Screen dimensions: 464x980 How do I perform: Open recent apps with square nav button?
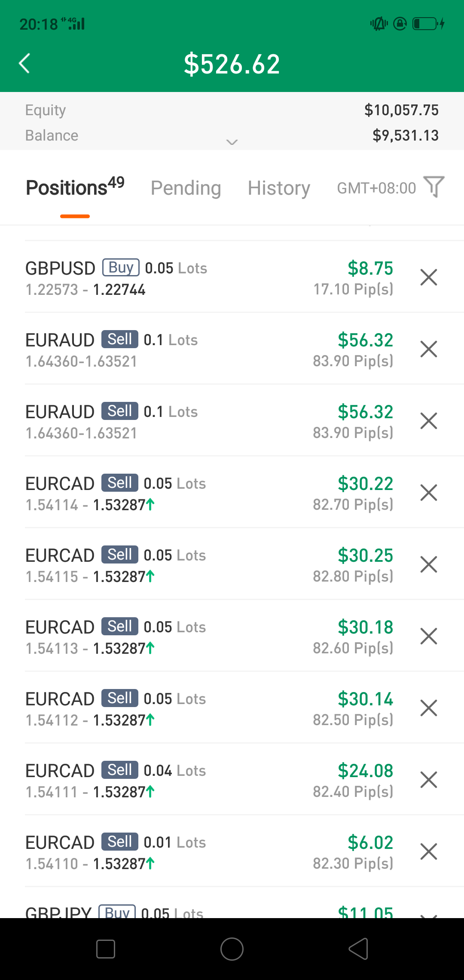point(106,949)
